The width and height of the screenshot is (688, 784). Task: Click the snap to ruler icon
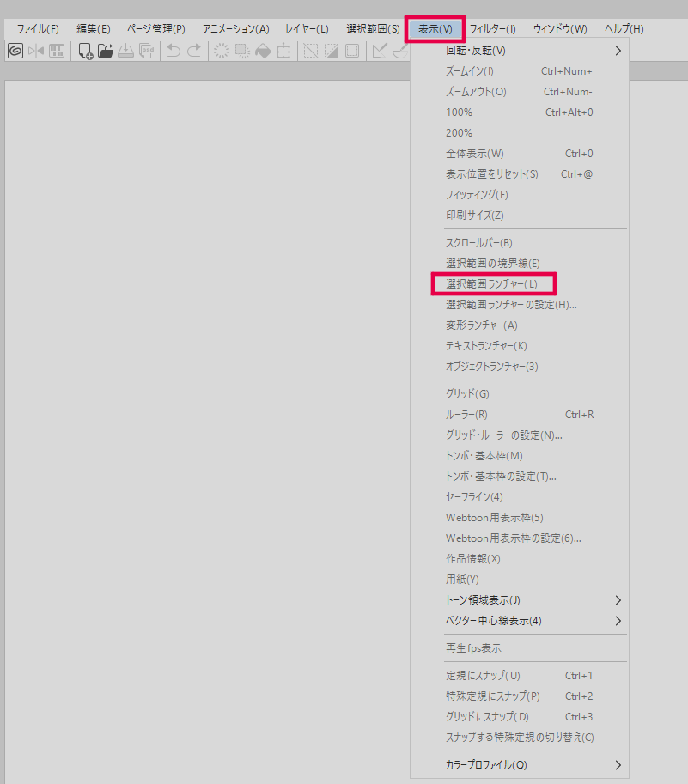coord(380,51)
